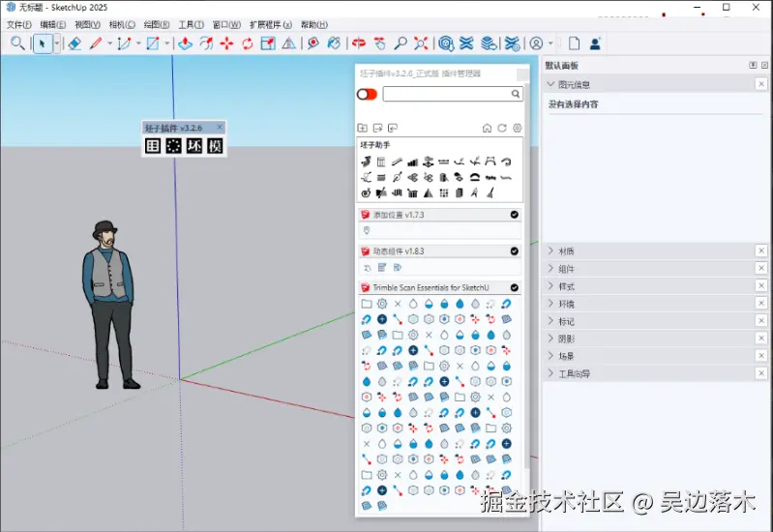Expand the 阴影 panel

point(550,339)
